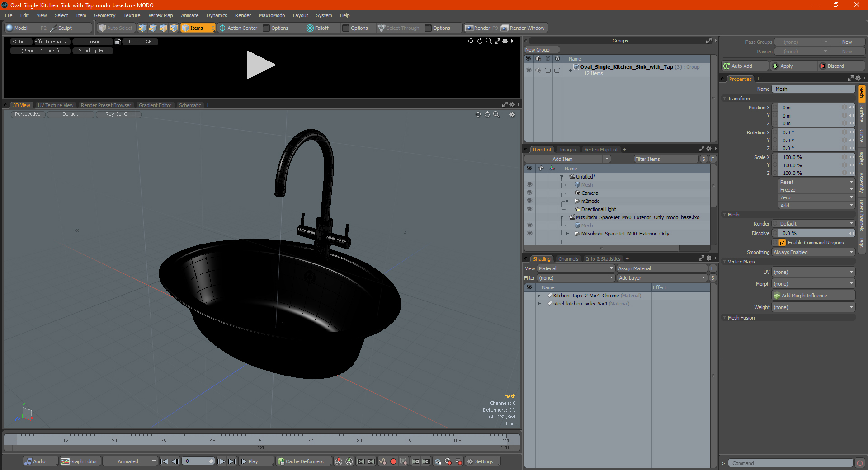Viewport: 868px width, 470px height.
Task: Click 3D viewport rotate icon
Action: [x=487, y=114]
